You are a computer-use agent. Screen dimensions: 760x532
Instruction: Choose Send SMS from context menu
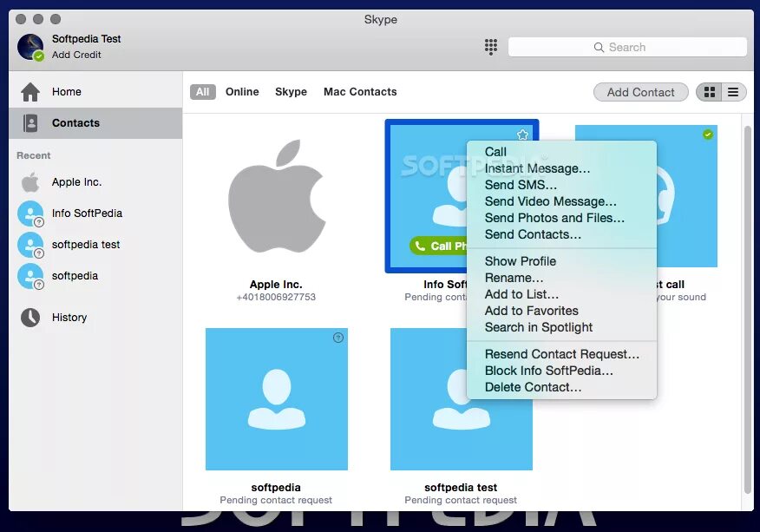pyautogui.click(x=562, y=185)
